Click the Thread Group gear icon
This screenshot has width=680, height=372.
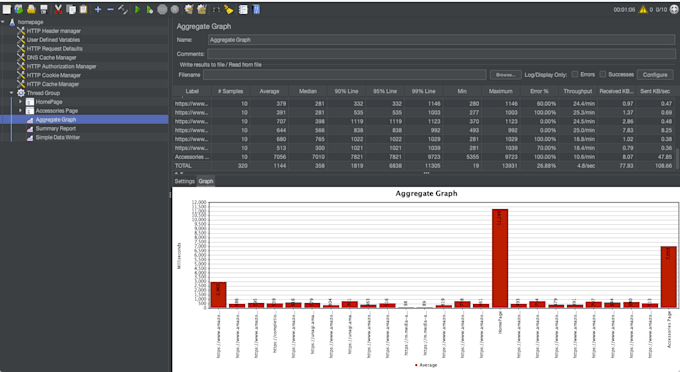point(21,93)
